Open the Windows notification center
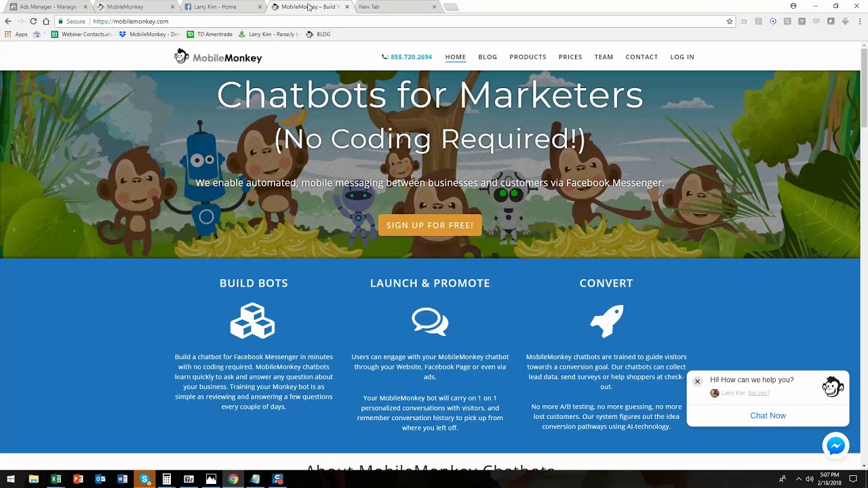 click(853, 479)
